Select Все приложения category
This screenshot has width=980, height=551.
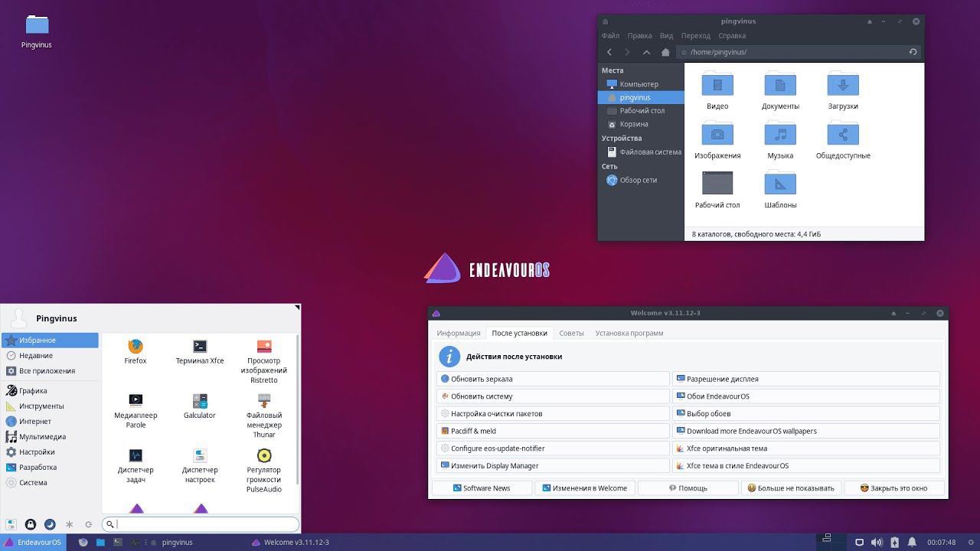tap(51, 371)
